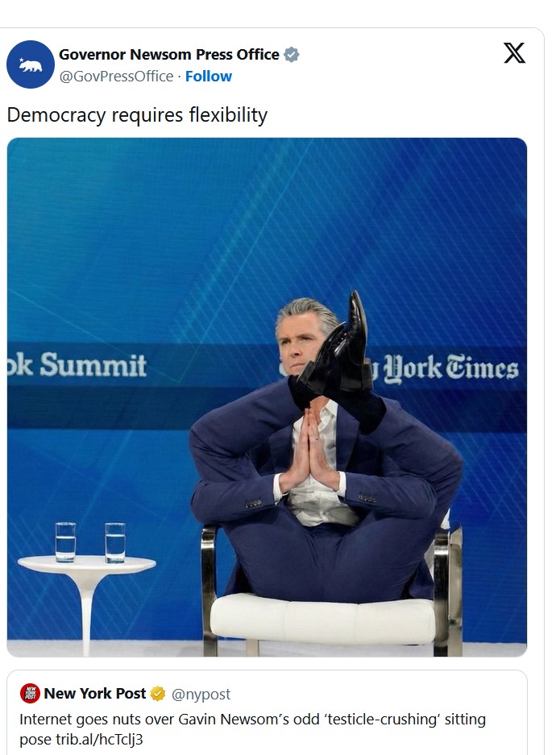
Task: Open the California bear profile avatar
Action: (x=31, y=64)
